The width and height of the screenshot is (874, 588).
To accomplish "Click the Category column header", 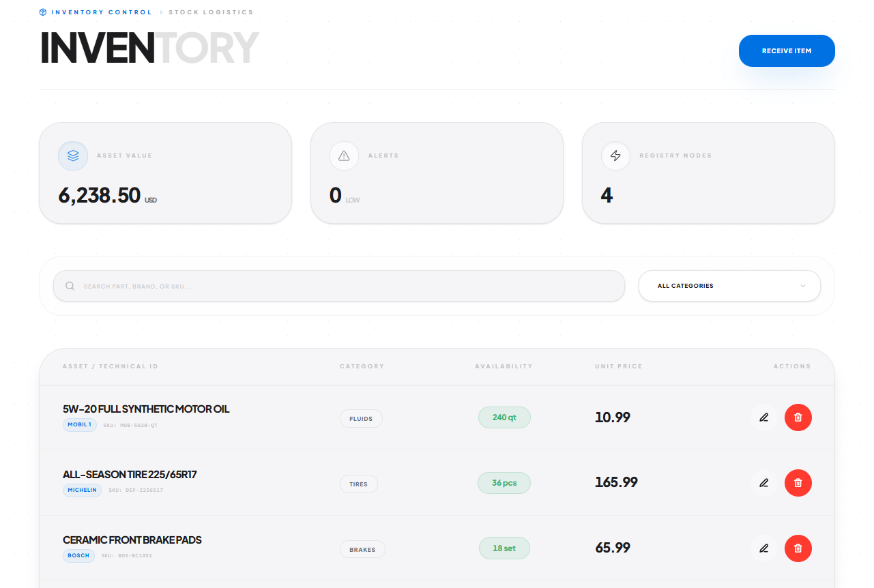I will pos(362,366).
